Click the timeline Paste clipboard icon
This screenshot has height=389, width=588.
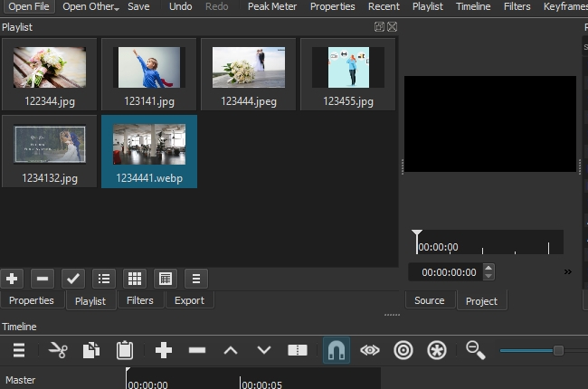[x=125, y=350]
